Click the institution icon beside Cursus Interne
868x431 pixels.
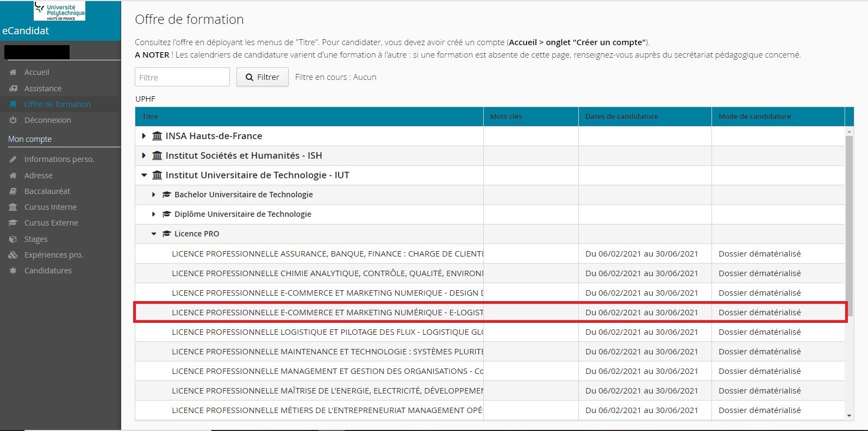[x=13, y=207]
